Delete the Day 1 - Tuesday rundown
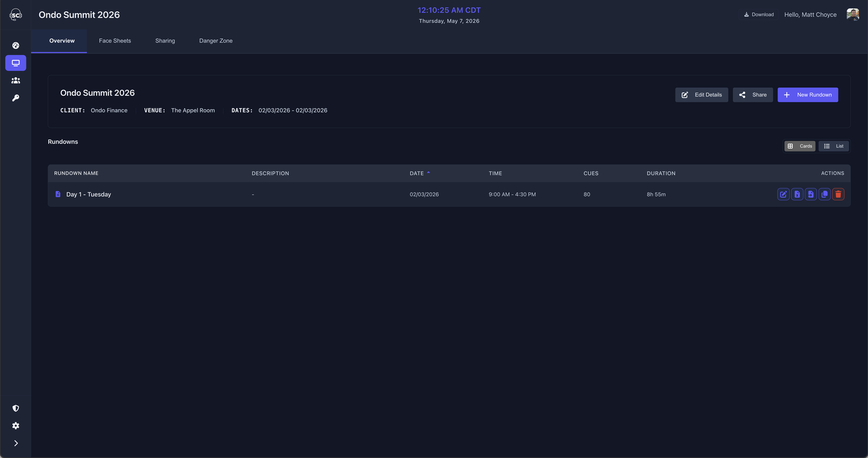Image resolution: width=868 pixels, height=458 pixels. pos(838,194)
